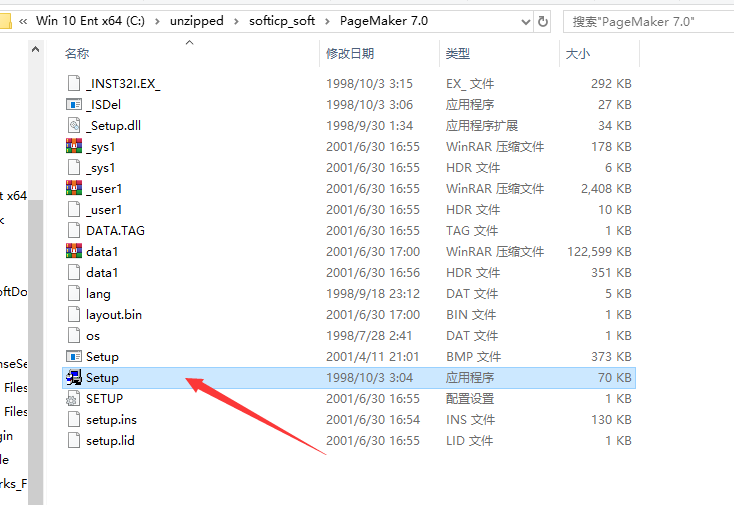Select the SETUP configuration settings icon
Viewport: 734px width, 505px height.
coord(73,399)
